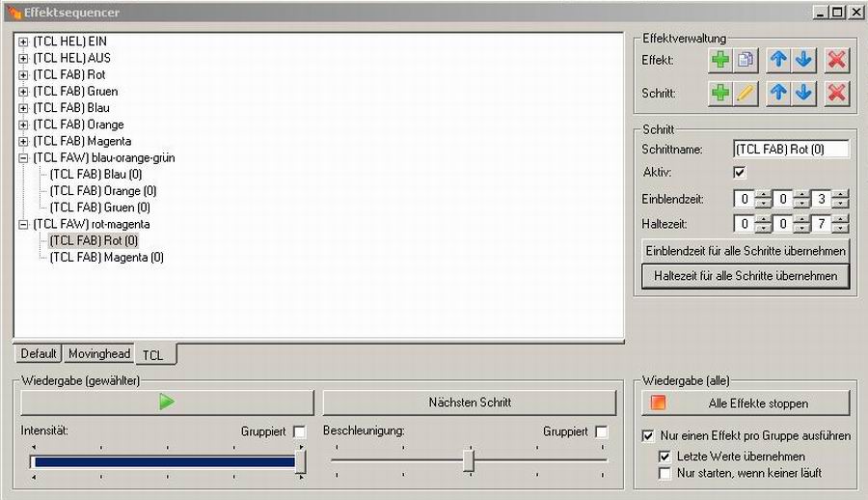This screenshot has height=500, width=868.
Task: Switch to the Movinghead tab
Action: (x=99, y=354)
